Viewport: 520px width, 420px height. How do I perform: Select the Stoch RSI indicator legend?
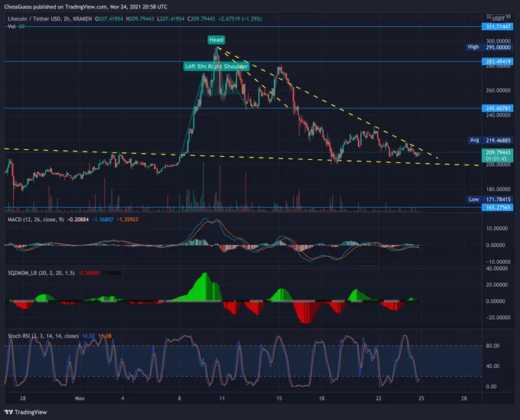coord(43,336)
